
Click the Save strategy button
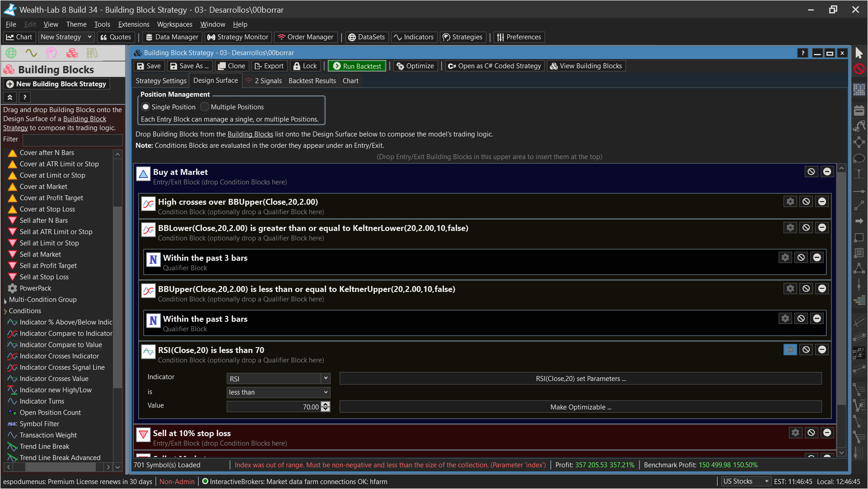point(149,66)
